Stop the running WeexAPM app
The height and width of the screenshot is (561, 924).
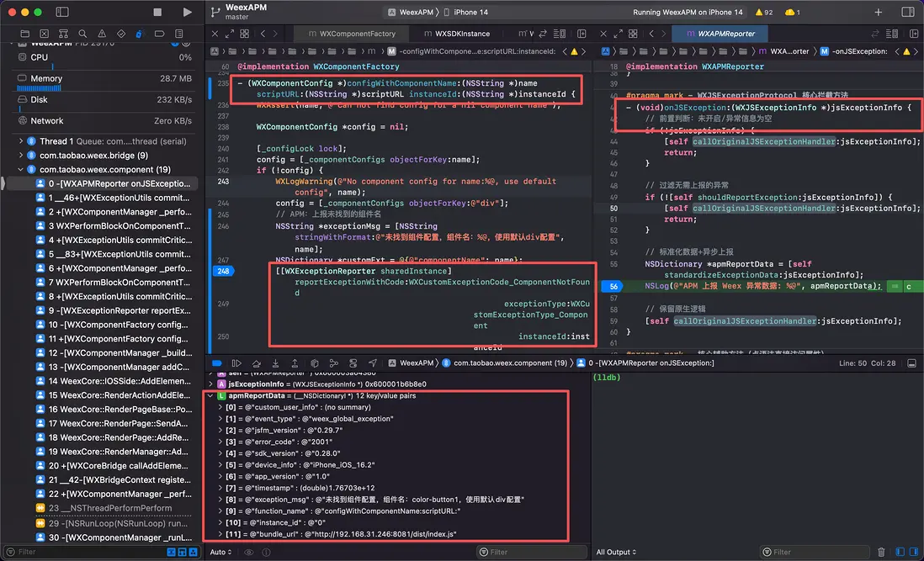point(157,13)
